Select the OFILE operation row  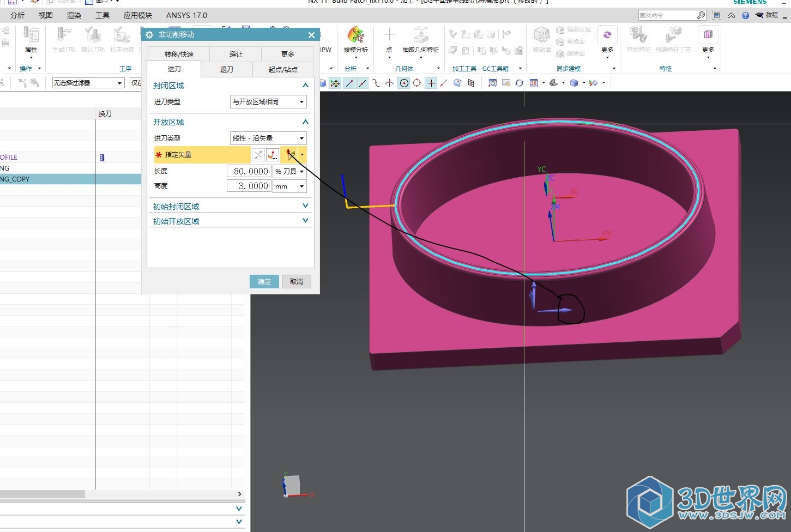click(x=71, y=157)
